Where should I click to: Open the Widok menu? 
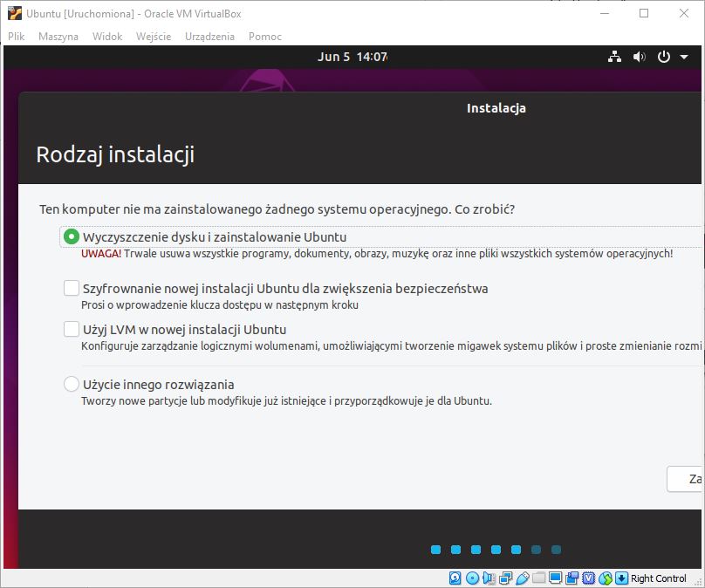point(107,37)
